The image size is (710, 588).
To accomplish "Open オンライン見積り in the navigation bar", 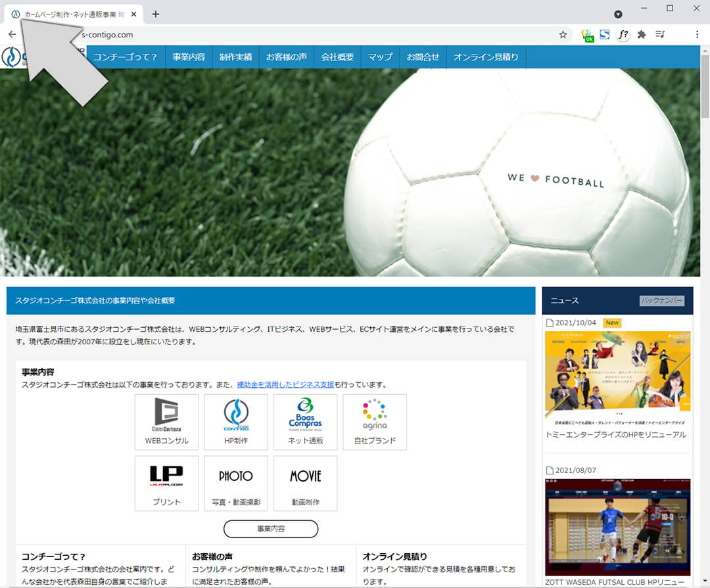I will pyautogui.click(x=486, y=57).
